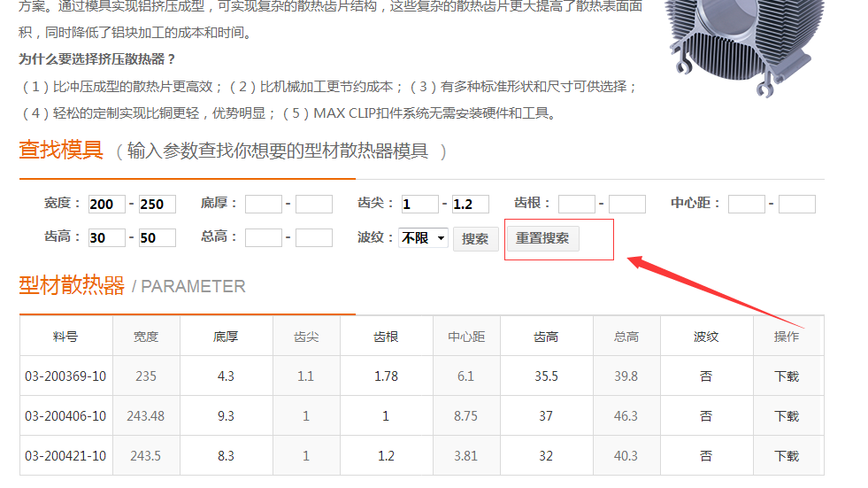Focus the 底厚 minimum input field
Screen dimensions: 868x488
pyautogui.click(x=263, y=205)
